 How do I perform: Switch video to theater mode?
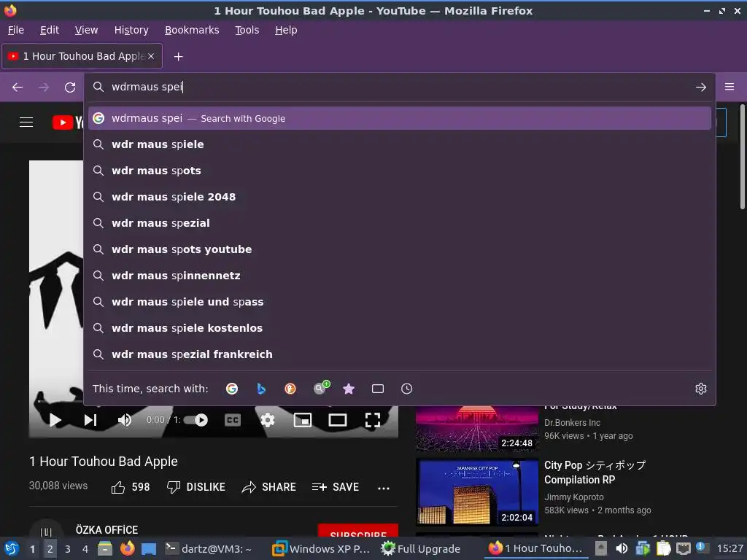(337, 420)
